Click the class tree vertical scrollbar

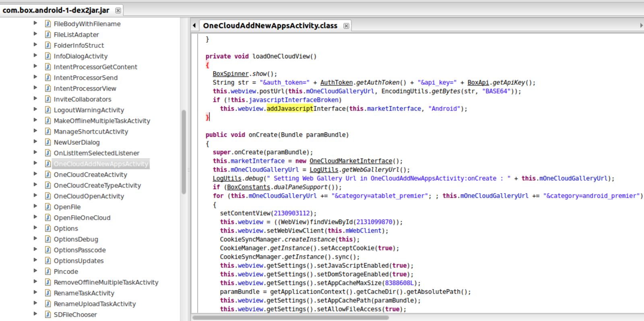pyautogui.click(x=184, y=152)
